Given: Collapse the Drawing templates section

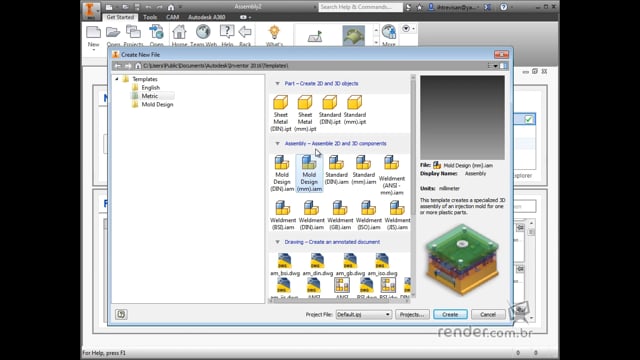Looking at the screenshot, I should coord(278,242).
